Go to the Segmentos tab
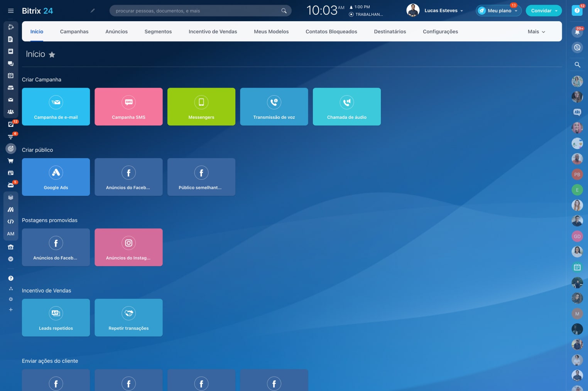The height and width of the screenshot is (391, 588). [158, 32]
